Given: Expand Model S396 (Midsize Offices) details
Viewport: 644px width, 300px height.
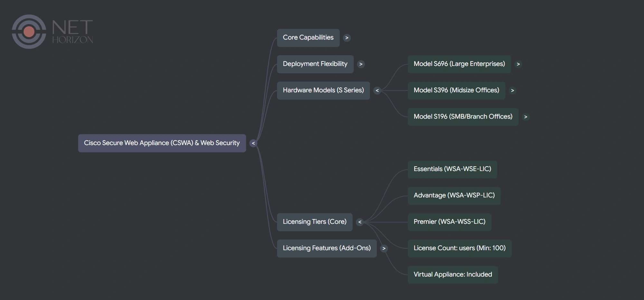Looking at the screenshot, I should 513,91.
